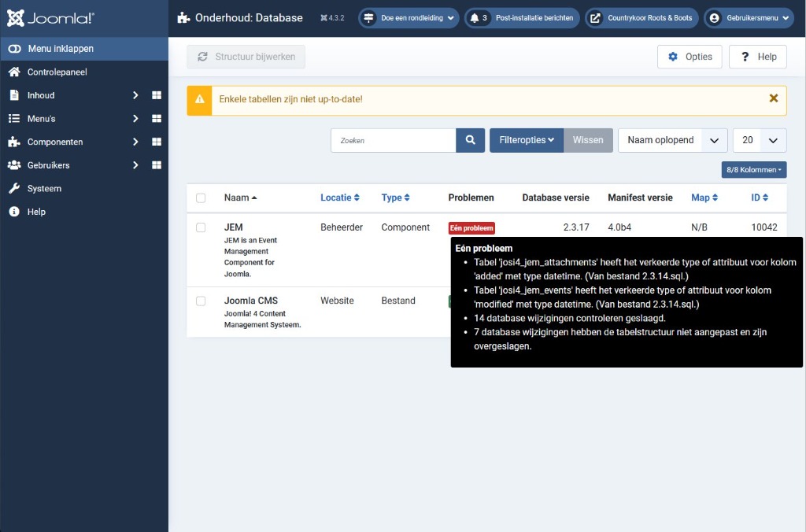Image resolution: width=806 pixels, height=532 pixels.
Task: Click the JEM extension name
Action: (233, 227)
